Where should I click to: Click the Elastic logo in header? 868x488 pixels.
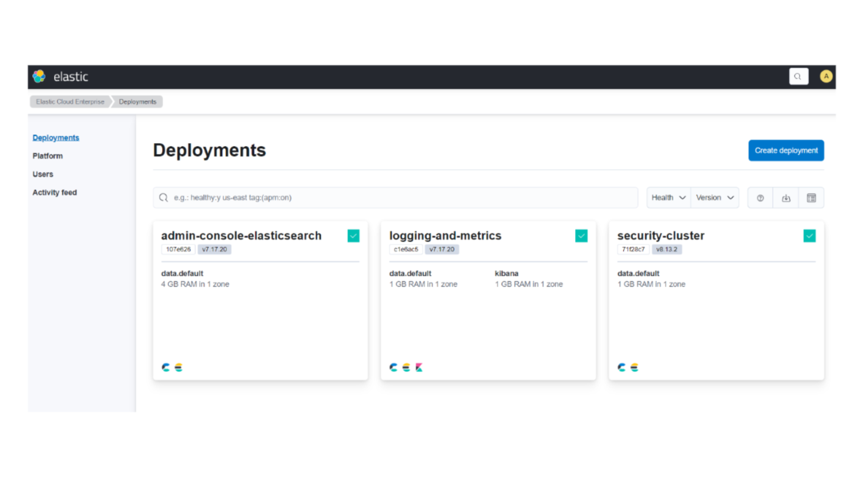pos(39,76)
